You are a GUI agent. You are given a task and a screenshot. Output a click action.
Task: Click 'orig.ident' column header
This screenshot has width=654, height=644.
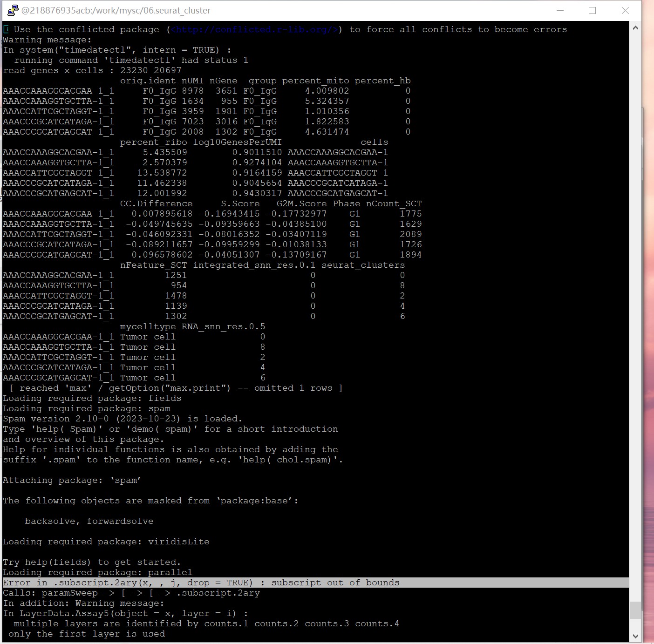pyautogui.click(x=148, y=81)
